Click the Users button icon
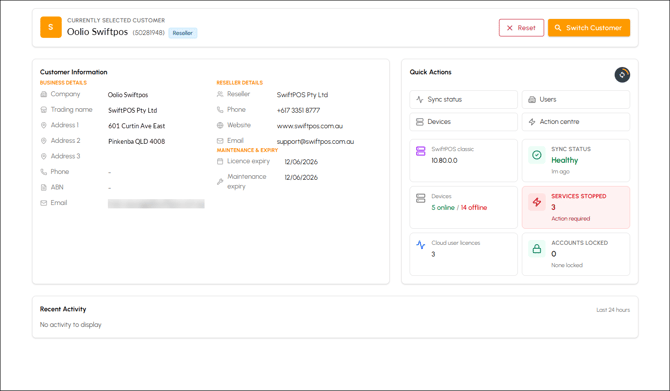 point(532,99)
